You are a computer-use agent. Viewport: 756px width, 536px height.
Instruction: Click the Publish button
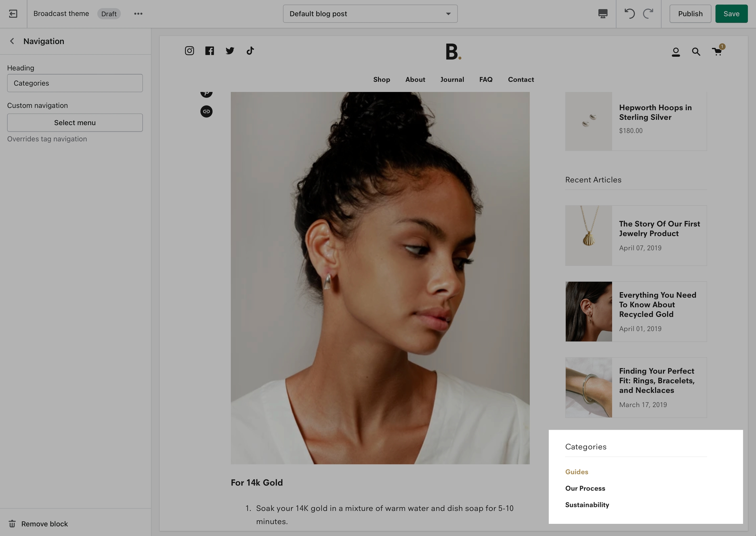coord(690,14)
